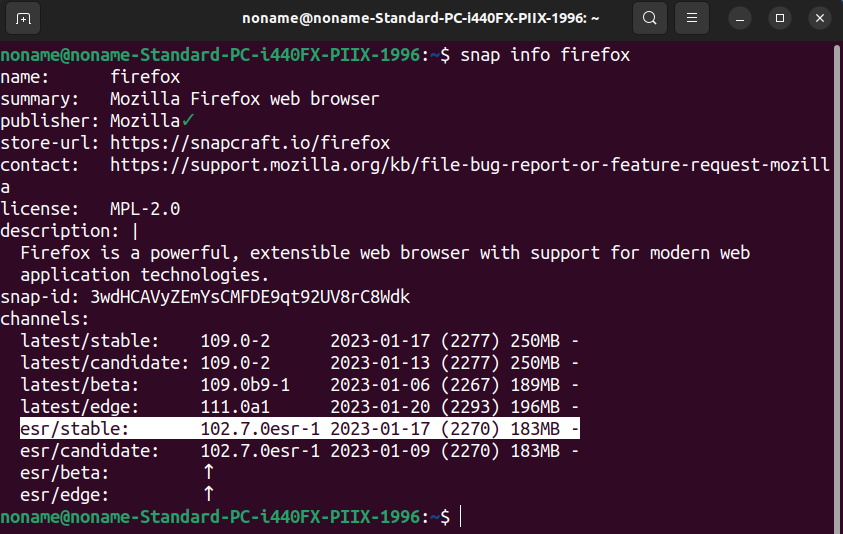This screenshot has width=843, height=534.
Task: Open a new terminal tab
Action: (x=23, y=19)
